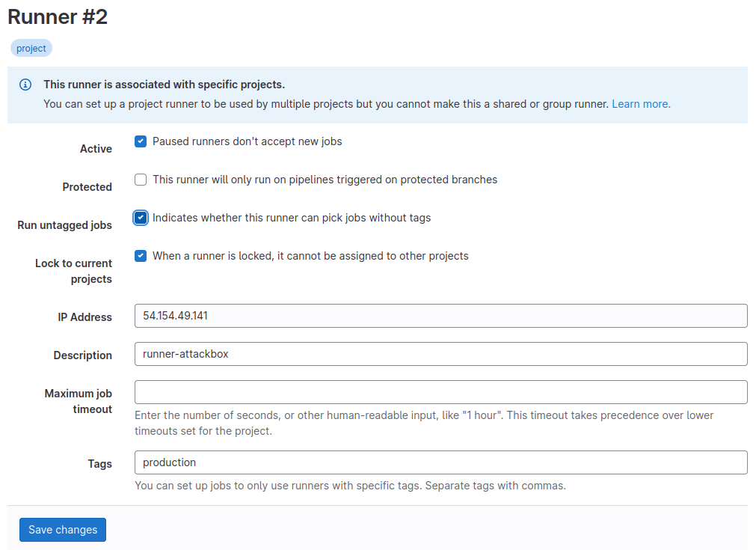The image size is (756, 550).
Task: Enable the Protected checkbox
Action: click(x=141, y=180)
